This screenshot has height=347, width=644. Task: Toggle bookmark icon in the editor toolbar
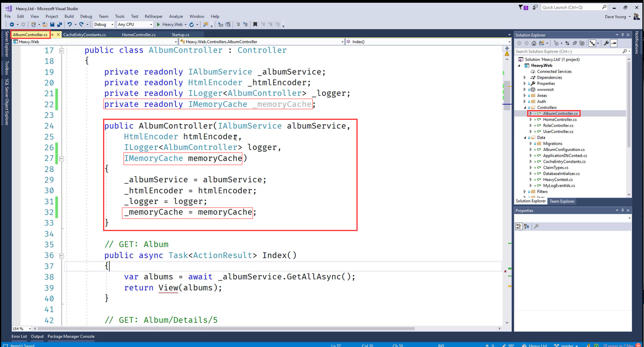coord(255,24)
